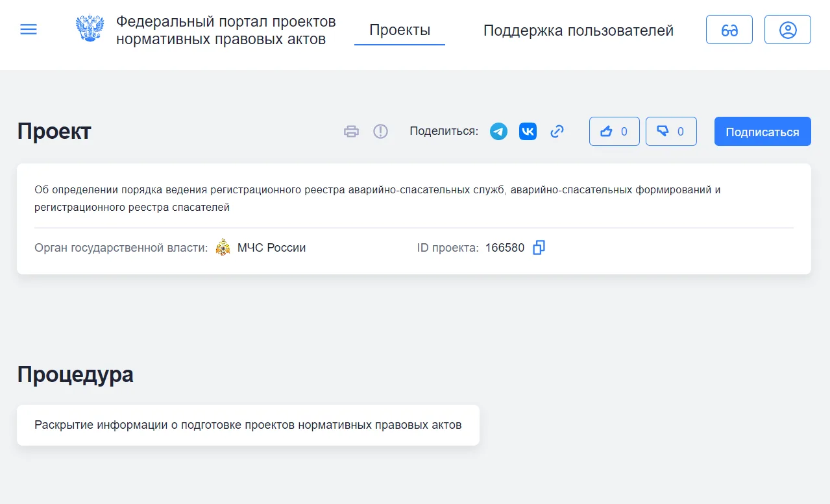Open the accessibility glasses mode
Screen dimensions: 830x504
[x=729, y=30]
